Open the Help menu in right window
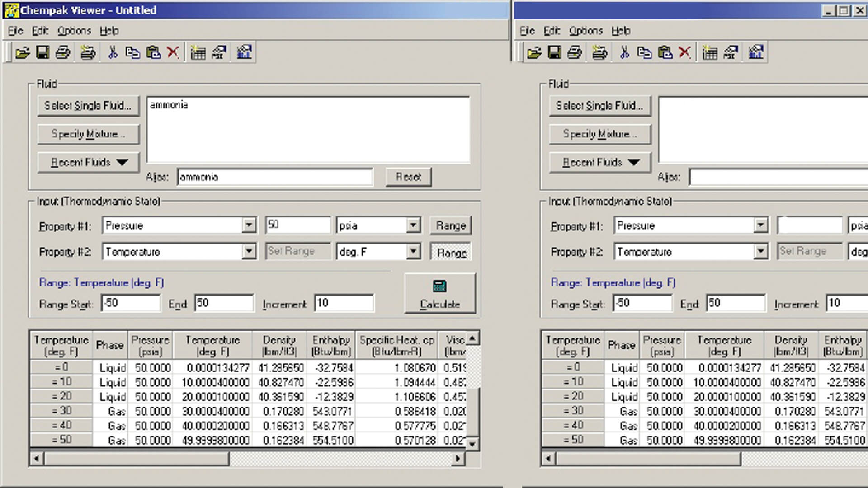 pos(621,31)
